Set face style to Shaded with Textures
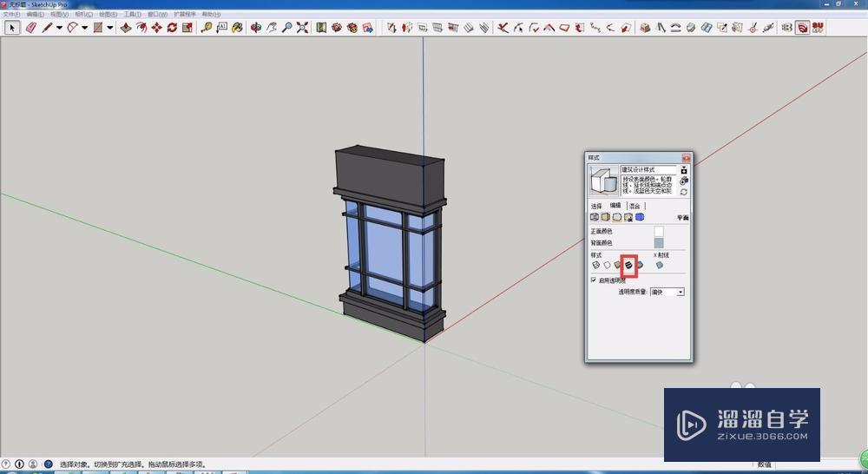The height and width of the screenshot is (474, 868). click(628, 266)
